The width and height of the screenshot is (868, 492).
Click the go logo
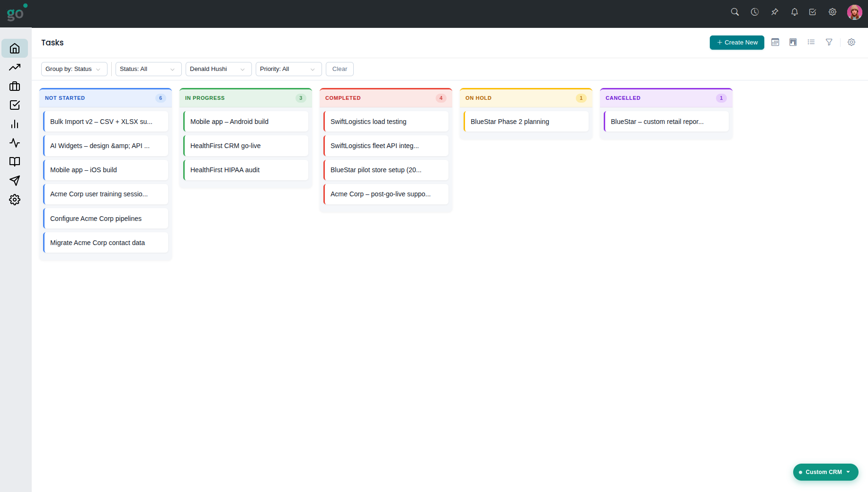point(17,13)
